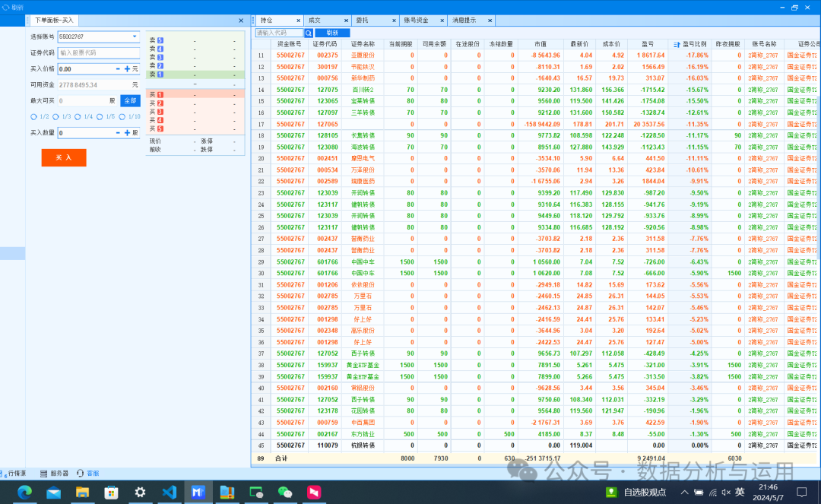Click 300197 code in row 12
Screen dimensions: 821x504
pyautogui.click(x=327, y=67)
